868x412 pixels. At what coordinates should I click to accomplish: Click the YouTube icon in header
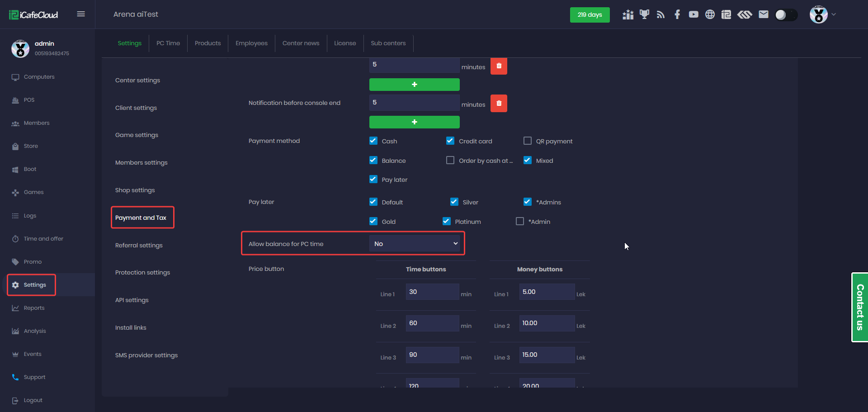pos(693,14)
